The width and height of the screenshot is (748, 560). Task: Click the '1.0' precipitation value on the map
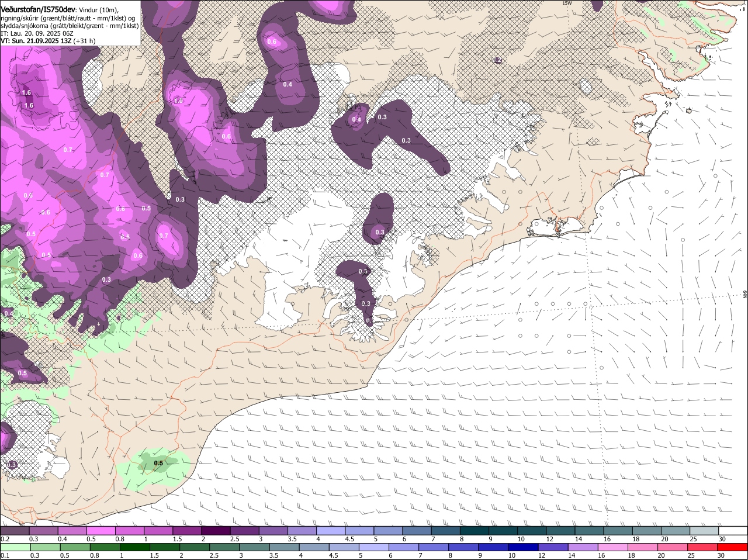(178, 101)
